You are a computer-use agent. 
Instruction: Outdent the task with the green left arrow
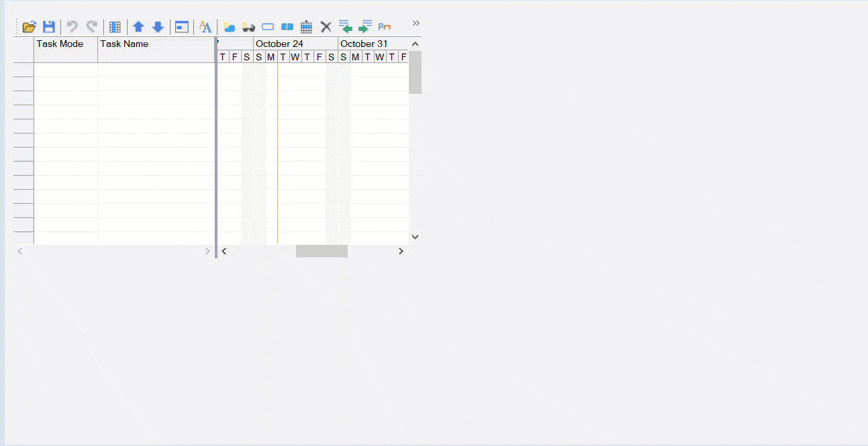346,27
